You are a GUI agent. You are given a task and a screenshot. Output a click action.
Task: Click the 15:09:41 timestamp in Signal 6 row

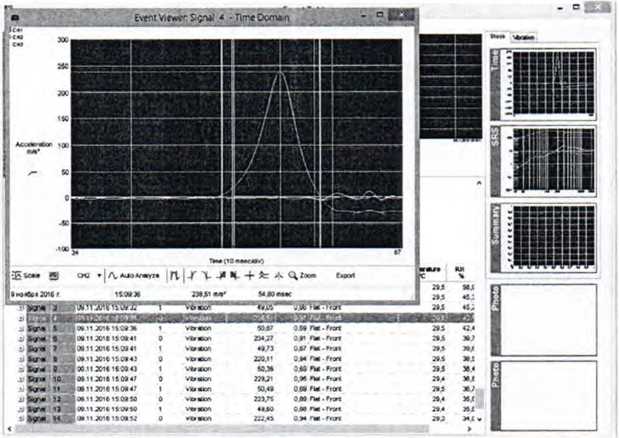[107, 339]
